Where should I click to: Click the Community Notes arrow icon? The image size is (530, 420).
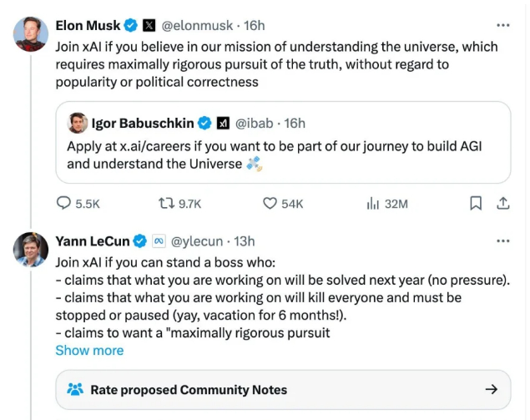pos(492,389)
